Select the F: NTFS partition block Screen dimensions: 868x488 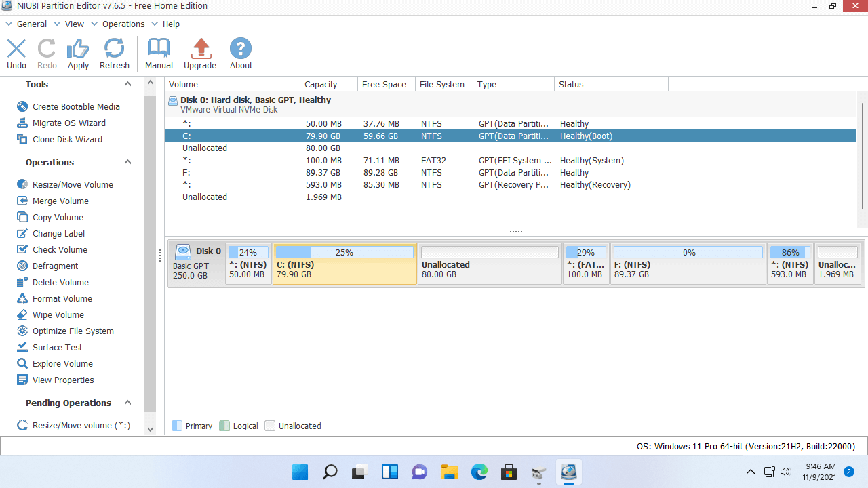pos(688,269)
